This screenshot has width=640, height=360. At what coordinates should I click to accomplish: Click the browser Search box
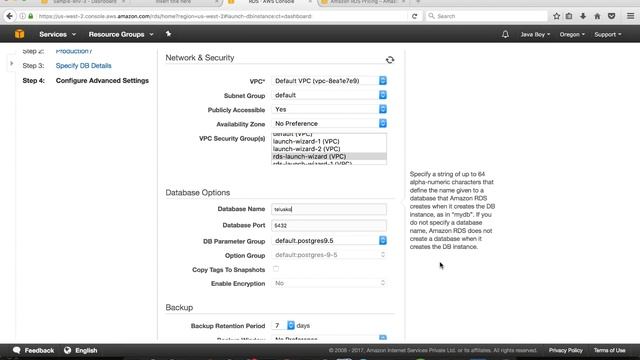click(x=486, y=16)
